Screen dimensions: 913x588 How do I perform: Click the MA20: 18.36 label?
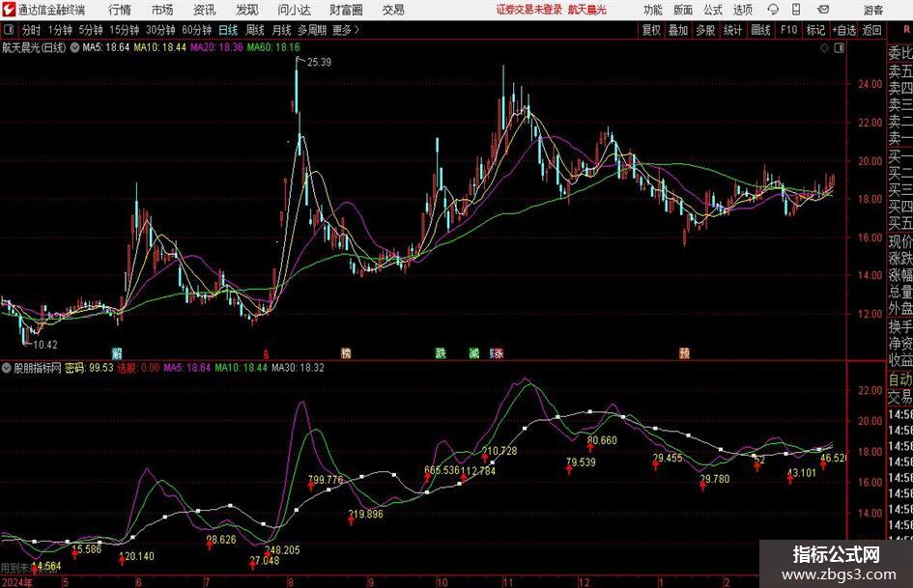pos(216,47)
